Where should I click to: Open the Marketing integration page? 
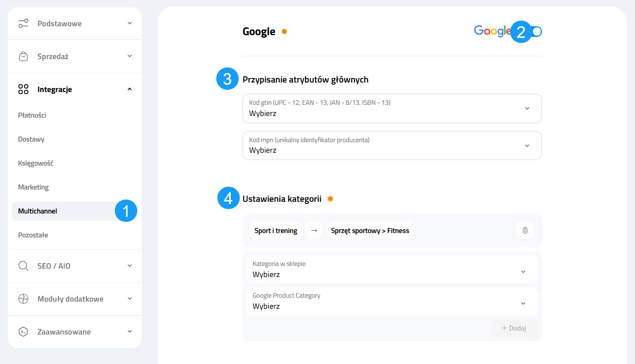(x=33, y=187)
